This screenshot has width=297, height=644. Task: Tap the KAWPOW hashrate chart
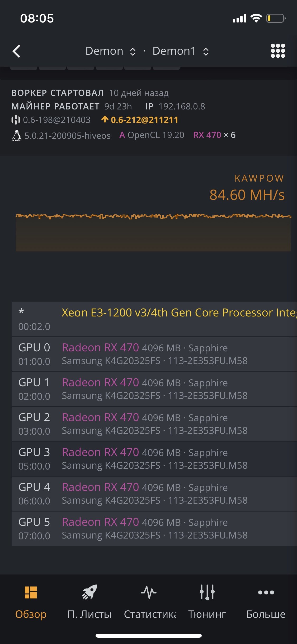click(153, 233)
